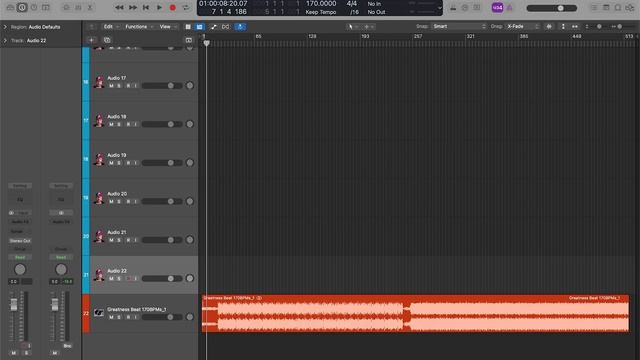
Task: Open the Mixer from the control bar
Action: coord(78,7)
